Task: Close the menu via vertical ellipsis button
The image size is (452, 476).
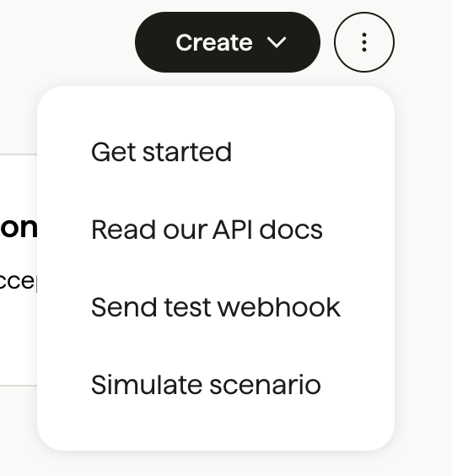Action: 364,42
